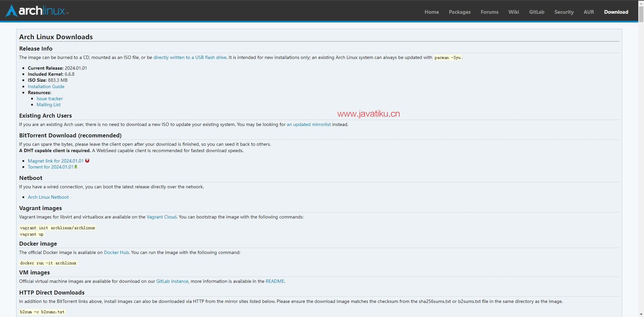
Task: Open the Vagrant Cloud link
Action: coord(161,217)
